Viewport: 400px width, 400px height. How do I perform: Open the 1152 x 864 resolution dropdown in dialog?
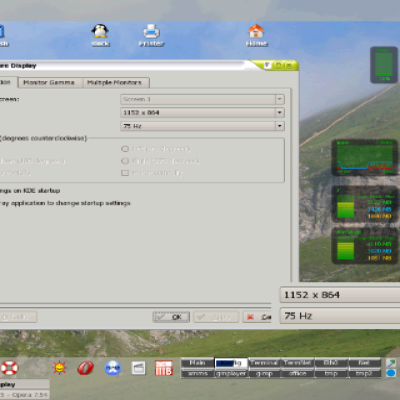tap(202, 113)
